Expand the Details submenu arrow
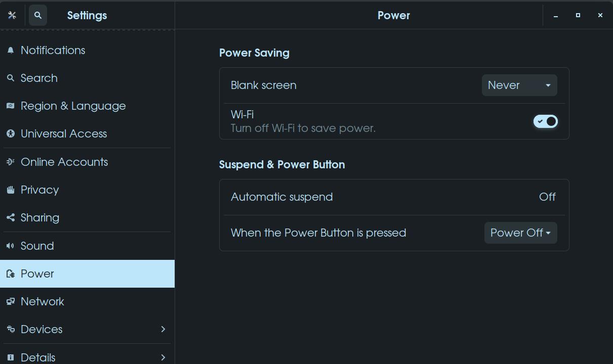Image resolution: width=613 pixels, height=364 pixels. click(x=163, y=357)
